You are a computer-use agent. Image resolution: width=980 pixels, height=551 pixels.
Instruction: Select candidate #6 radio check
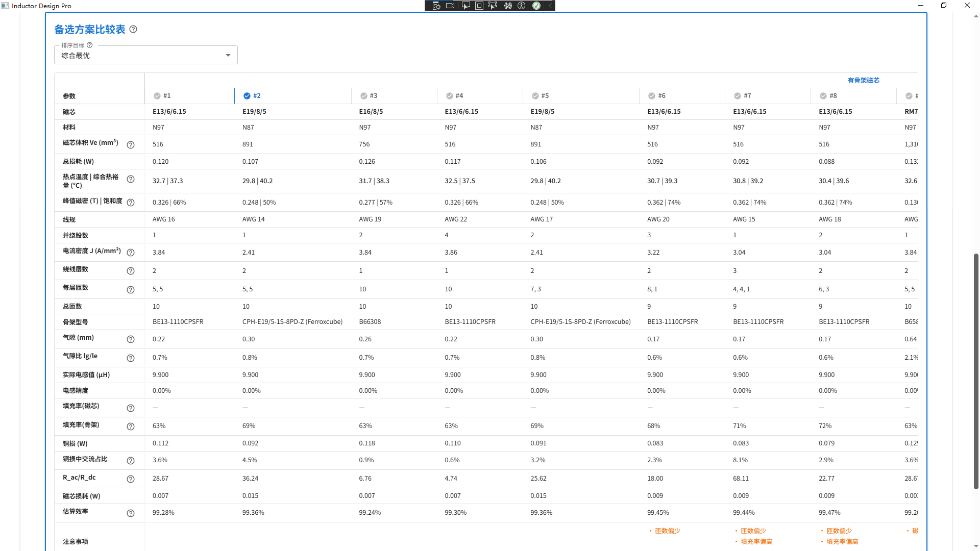(x=652, y=96)
